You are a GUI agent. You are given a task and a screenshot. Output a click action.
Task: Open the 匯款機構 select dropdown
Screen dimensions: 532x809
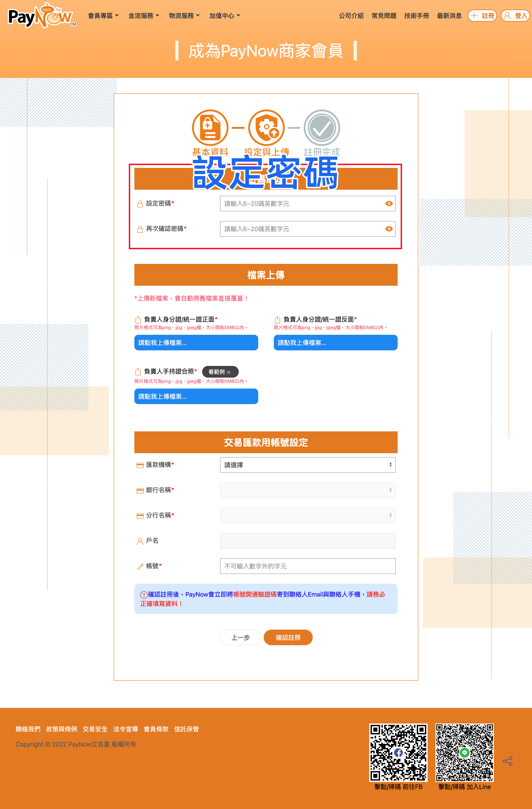(x=308, y=465)
